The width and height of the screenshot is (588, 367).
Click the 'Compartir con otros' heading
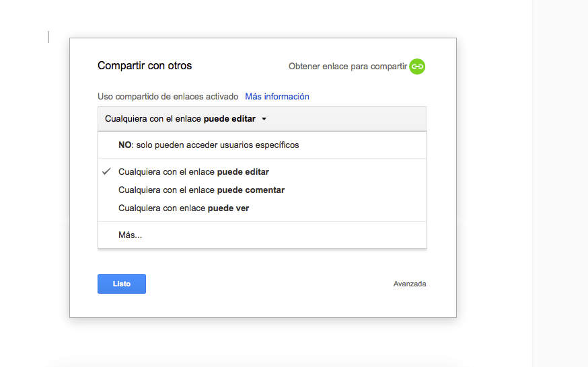pyautogui.click(x=145, y=66)
